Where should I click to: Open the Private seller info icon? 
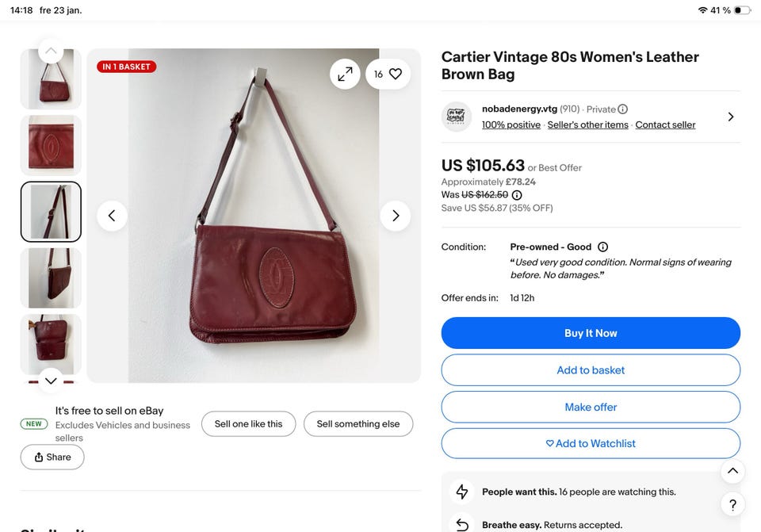[623, 109]
